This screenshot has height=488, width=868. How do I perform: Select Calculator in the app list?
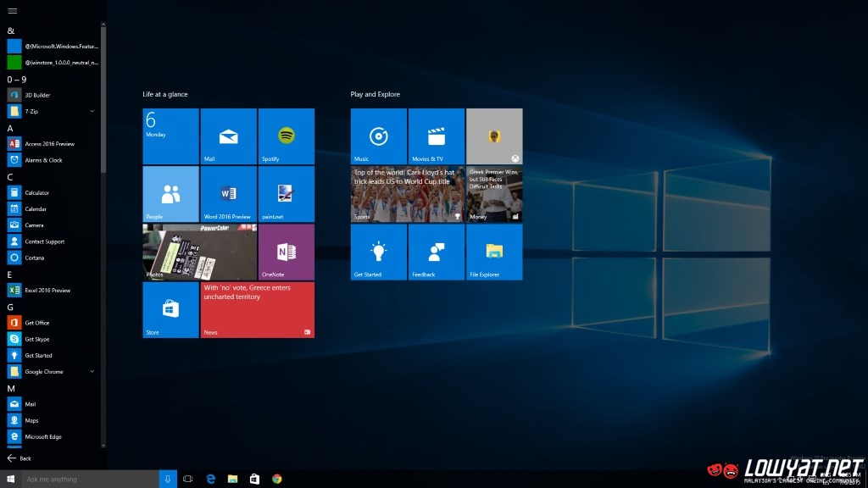(x=36, y=193)
